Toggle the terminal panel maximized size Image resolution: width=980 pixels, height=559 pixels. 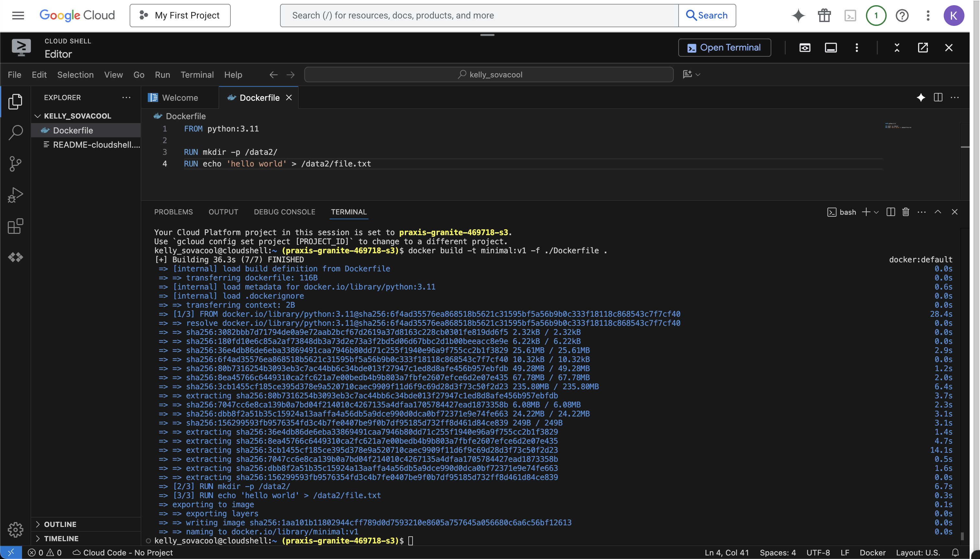click(x=938, y=212)
